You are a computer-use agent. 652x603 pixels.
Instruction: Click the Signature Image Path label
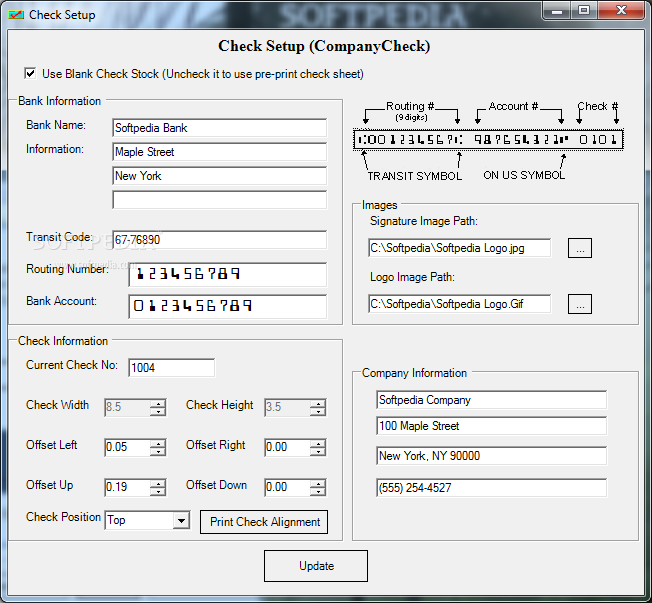pyautogui.click(x=424, y=221)
